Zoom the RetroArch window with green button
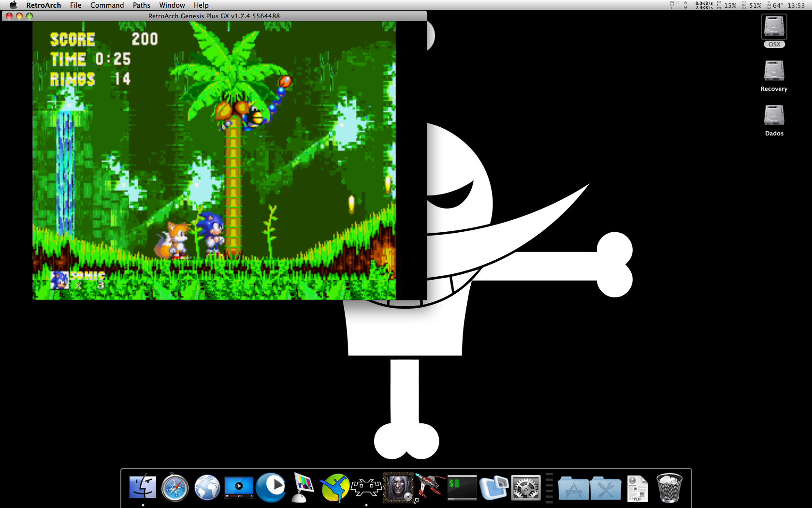 tap(29, 15)
